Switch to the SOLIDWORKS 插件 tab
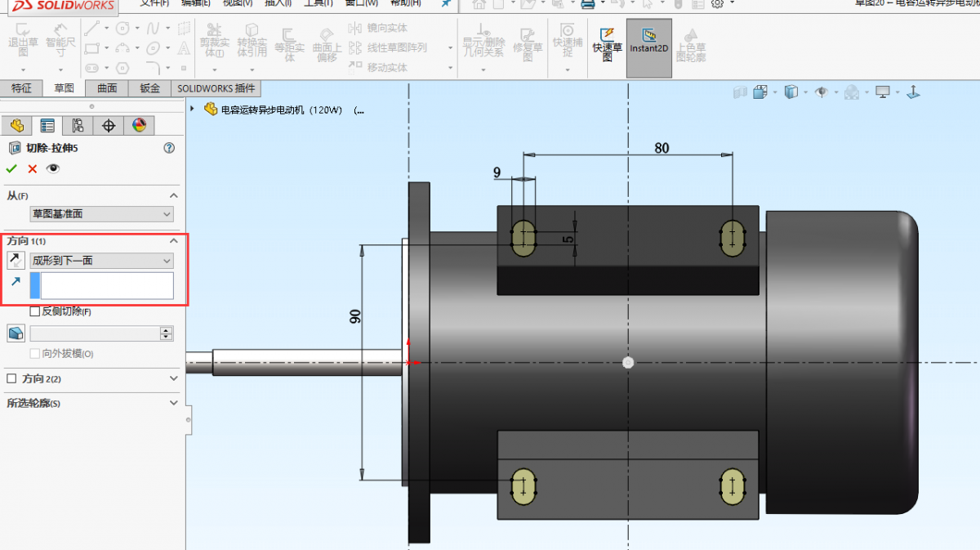 (216, 88)
